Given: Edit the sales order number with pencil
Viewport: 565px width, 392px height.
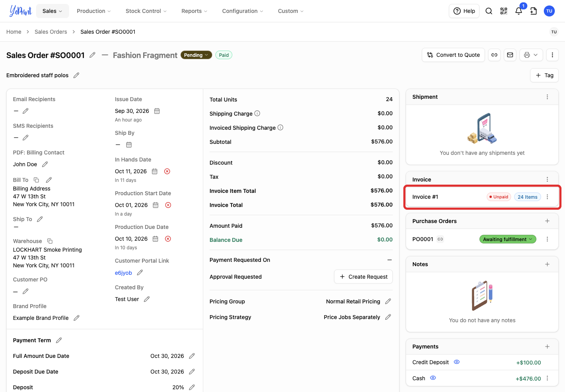Looking at the screenshot, I should click(93, 55).
